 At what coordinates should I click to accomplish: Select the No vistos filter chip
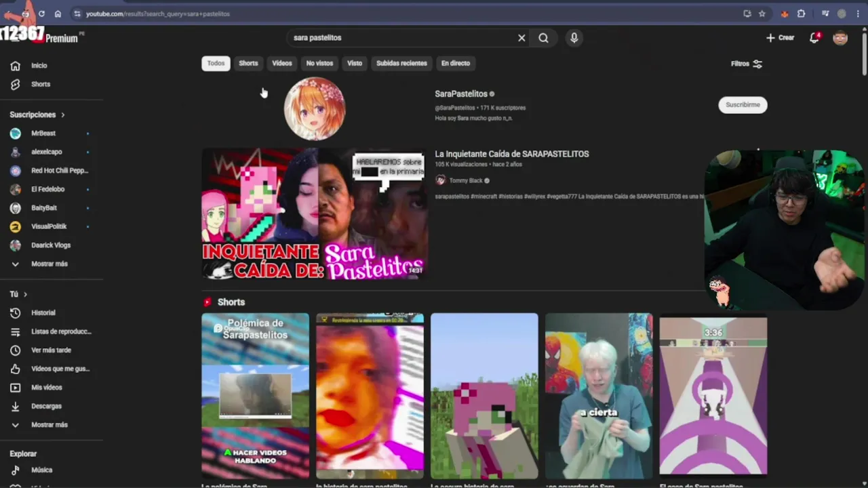(319, 63)
